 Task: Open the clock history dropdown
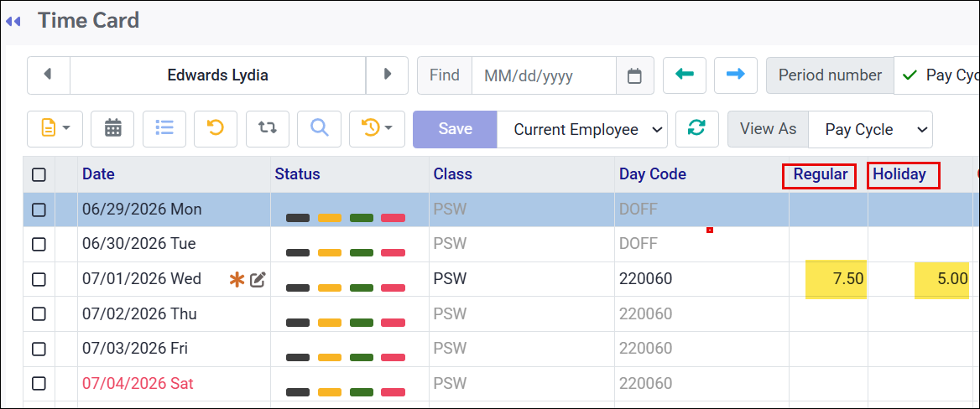pos(377,128)
